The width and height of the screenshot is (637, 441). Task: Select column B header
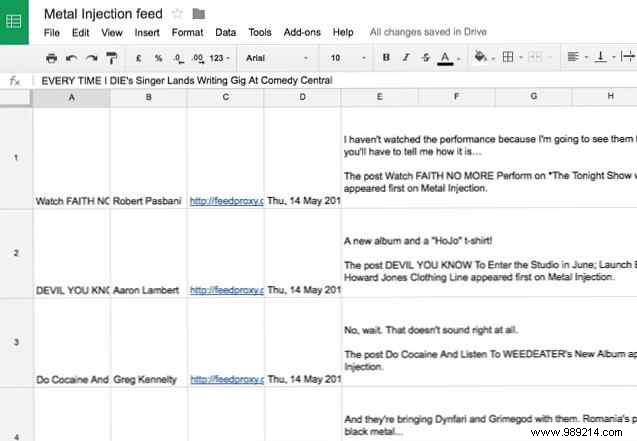tap(149, 97)
